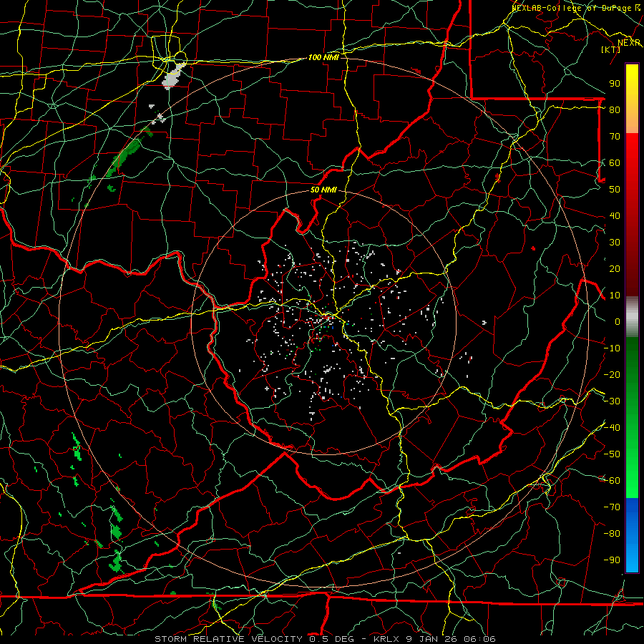The height and width of the screenshot is (644, 644).
Task: Select the -50 value on velocity scale
Action: 612,454
